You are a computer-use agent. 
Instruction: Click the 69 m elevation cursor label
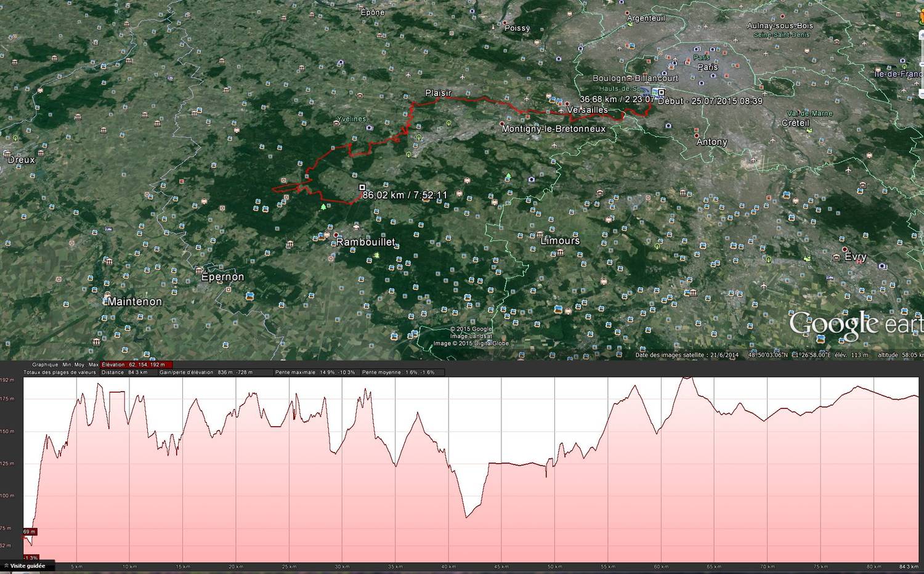(30, 532)
